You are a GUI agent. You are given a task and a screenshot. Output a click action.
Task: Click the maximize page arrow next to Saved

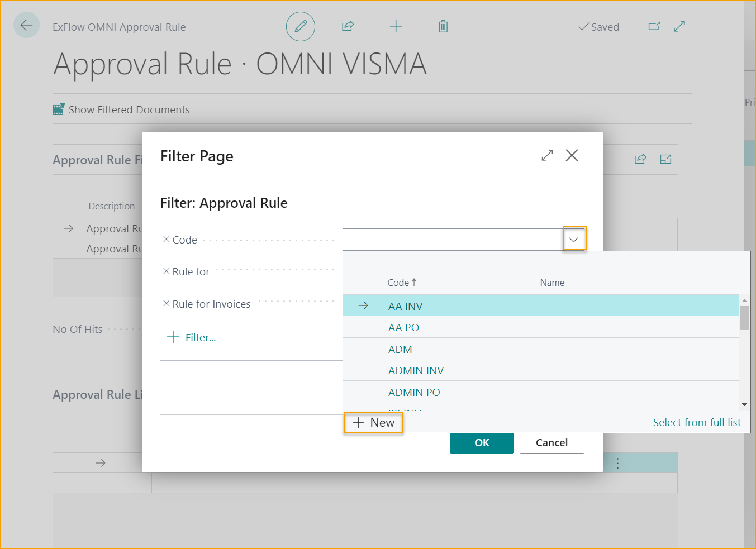pos(679,26)
